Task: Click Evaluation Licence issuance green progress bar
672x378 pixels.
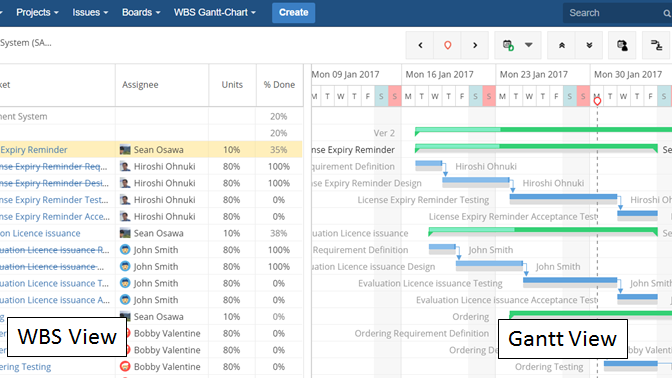Action: coord(543,231)
